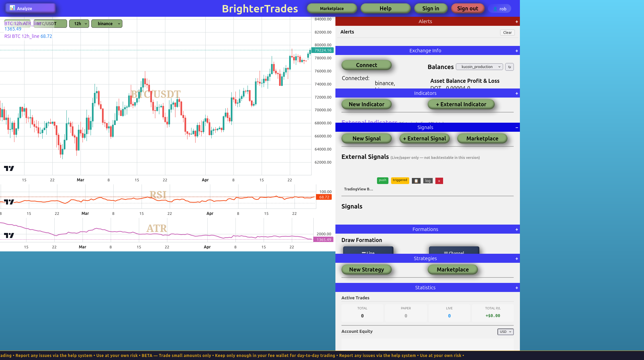Delete the TradingView external signal
Screen dimensions: 644x360
coord(439,181)
